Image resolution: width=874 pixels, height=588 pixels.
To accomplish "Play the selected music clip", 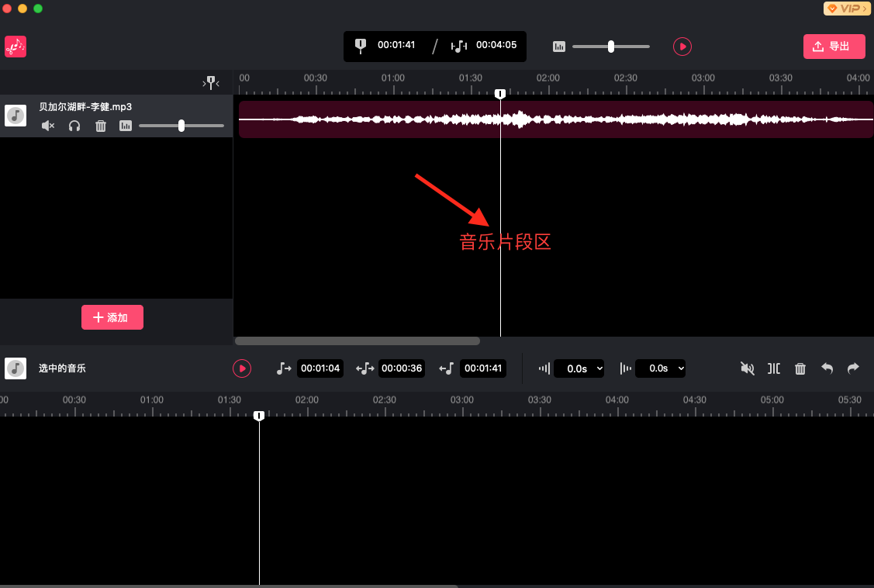I will tap(242, 368).
